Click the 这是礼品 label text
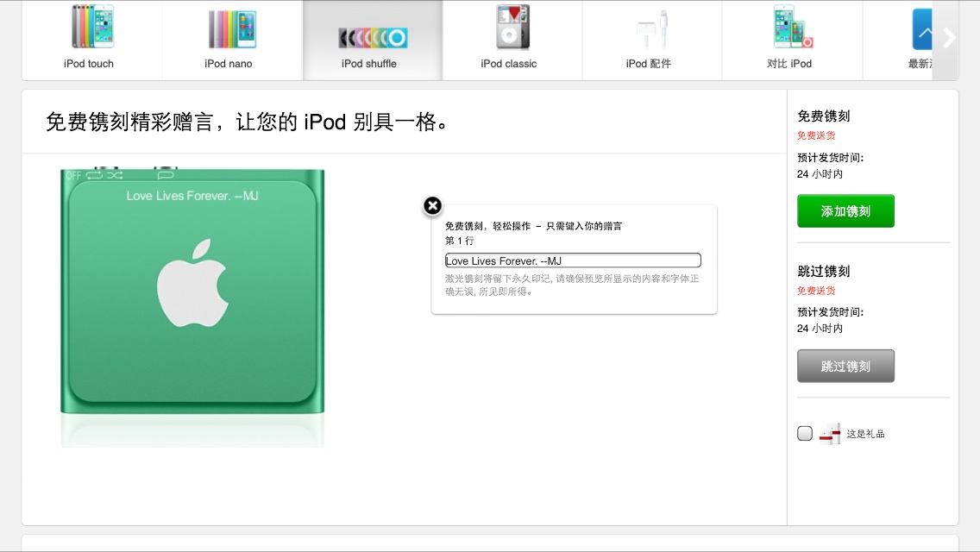 (865, 434)
